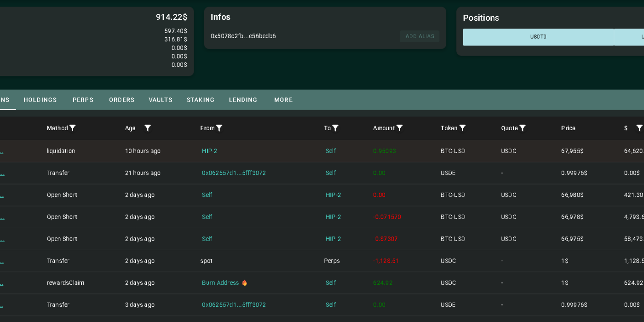Open the Staking tab
Screen dimensions: 644x322
coord(201,100)
